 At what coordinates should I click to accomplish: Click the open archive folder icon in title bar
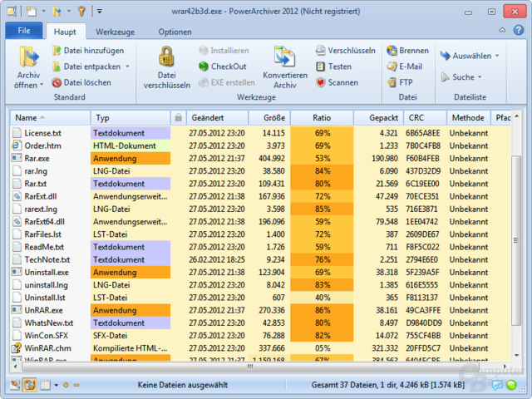click(x=57, y=11)
